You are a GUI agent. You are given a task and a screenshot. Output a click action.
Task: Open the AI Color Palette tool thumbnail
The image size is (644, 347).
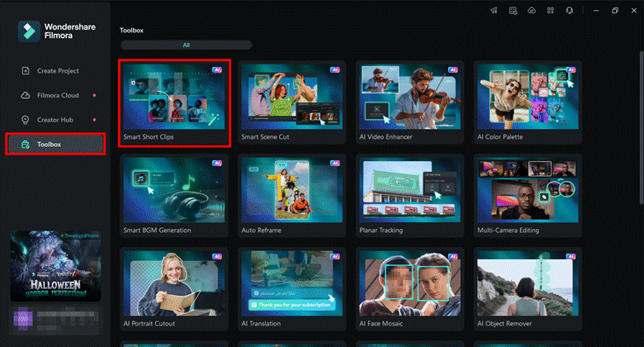528,97
